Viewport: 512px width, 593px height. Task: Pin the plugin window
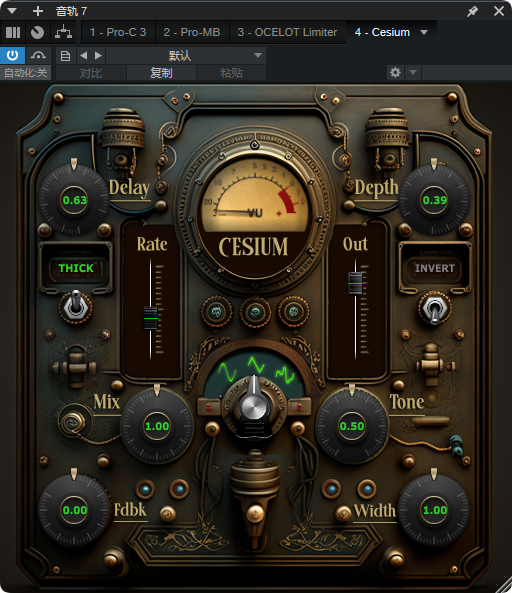pyautogui.click(x=472, y=11)
